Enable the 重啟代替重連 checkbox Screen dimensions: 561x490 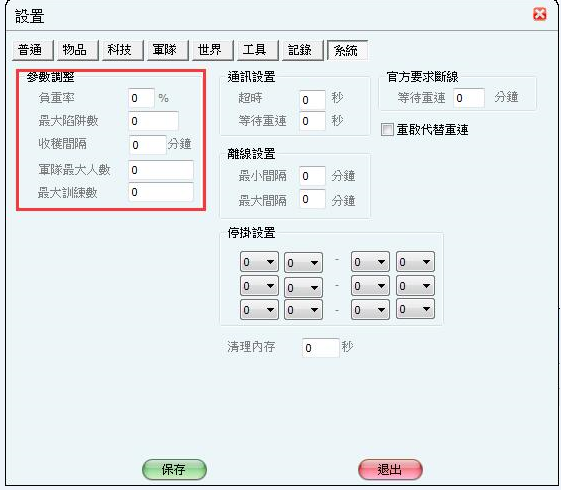pyautogui.click(x=387, y=129)
